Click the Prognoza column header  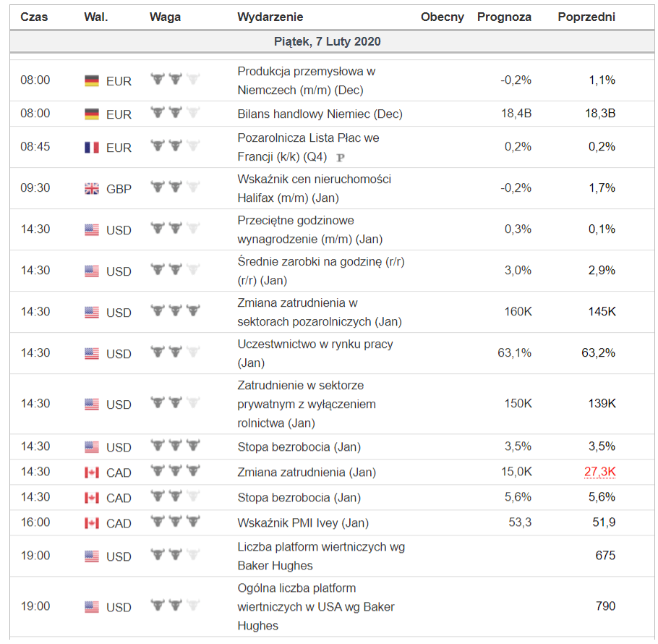point(504,17)
